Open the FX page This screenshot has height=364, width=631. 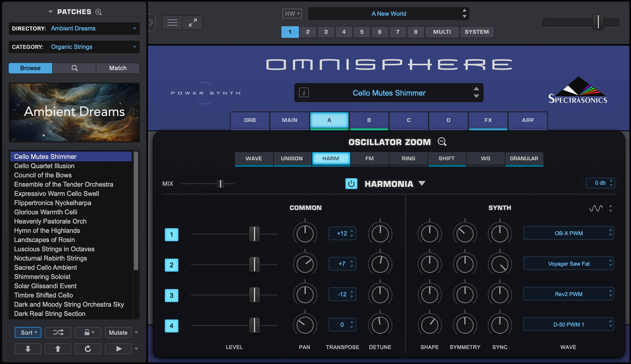(x=488, y=120)
